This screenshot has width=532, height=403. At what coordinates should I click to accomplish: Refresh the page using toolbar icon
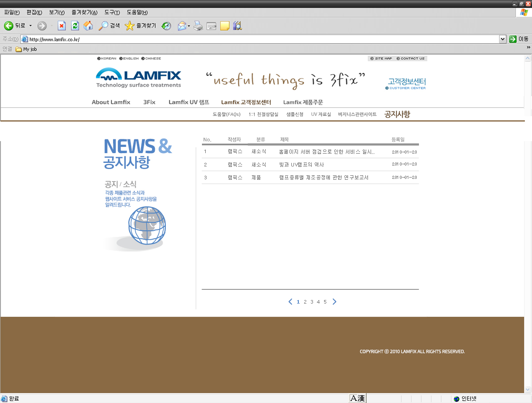75,26
